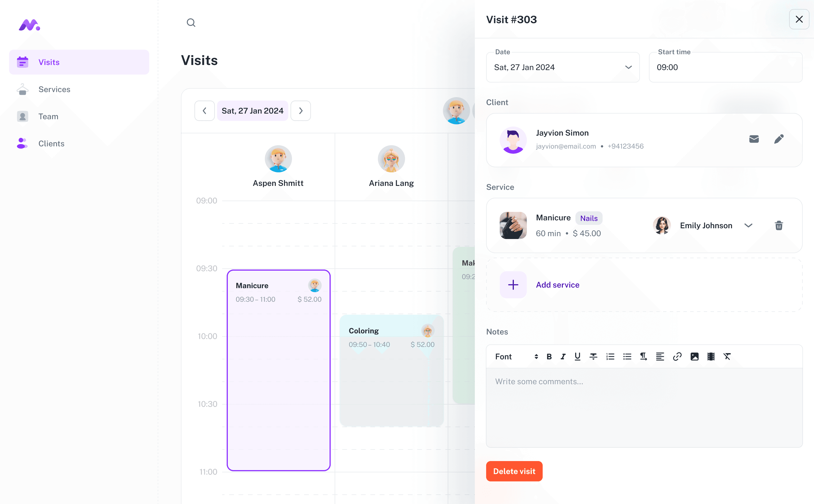Click the insert link icon in notes
The height and width of the screenshot is (504, 814).
pos(676,356)
